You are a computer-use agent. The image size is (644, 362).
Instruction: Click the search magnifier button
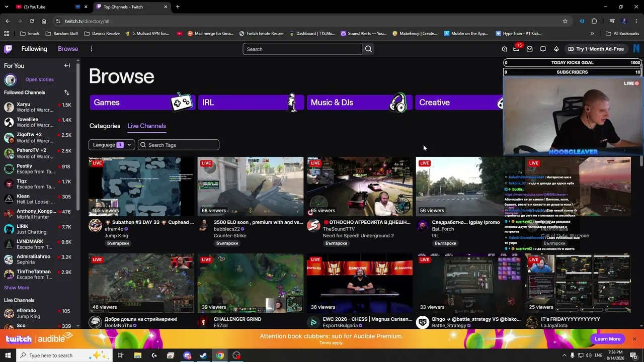pyautogui.click(x=368, y=49)
